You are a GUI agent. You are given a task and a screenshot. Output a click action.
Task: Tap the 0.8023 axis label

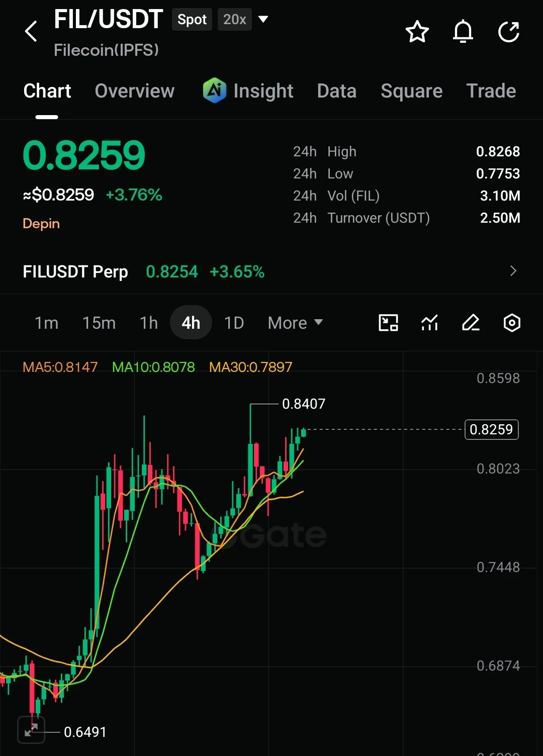coord(498,468)
